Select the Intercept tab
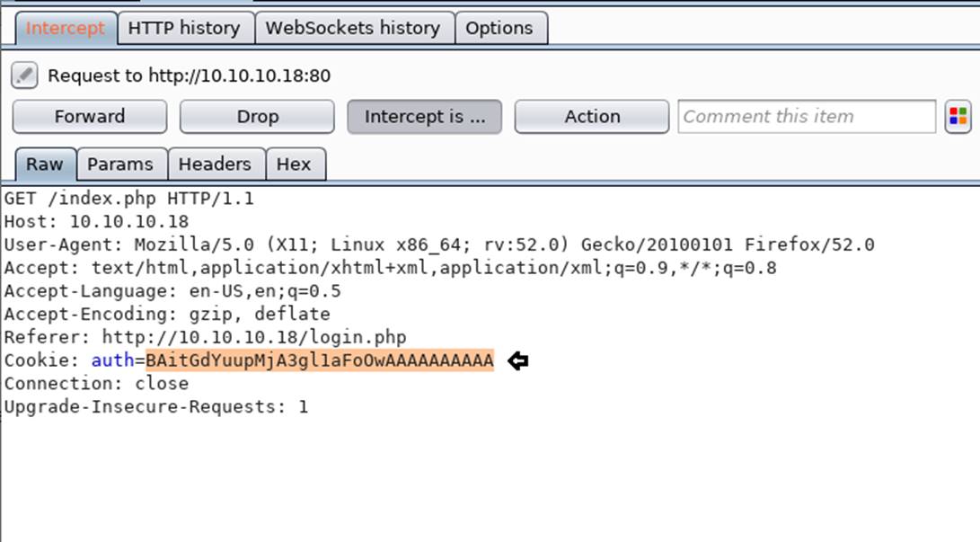This screenshot has height=542, width=980. [66, 28]
